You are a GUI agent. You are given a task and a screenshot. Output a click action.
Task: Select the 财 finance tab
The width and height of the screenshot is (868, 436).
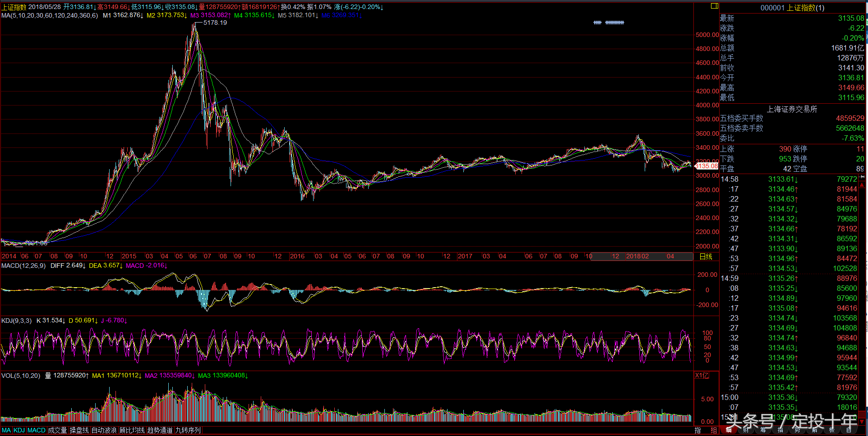(746, 430)
